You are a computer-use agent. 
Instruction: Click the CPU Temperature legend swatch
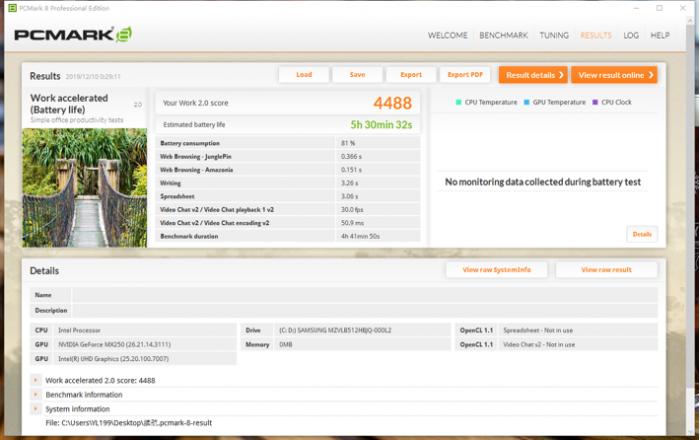pyautogui.click(x=458, y=102)
